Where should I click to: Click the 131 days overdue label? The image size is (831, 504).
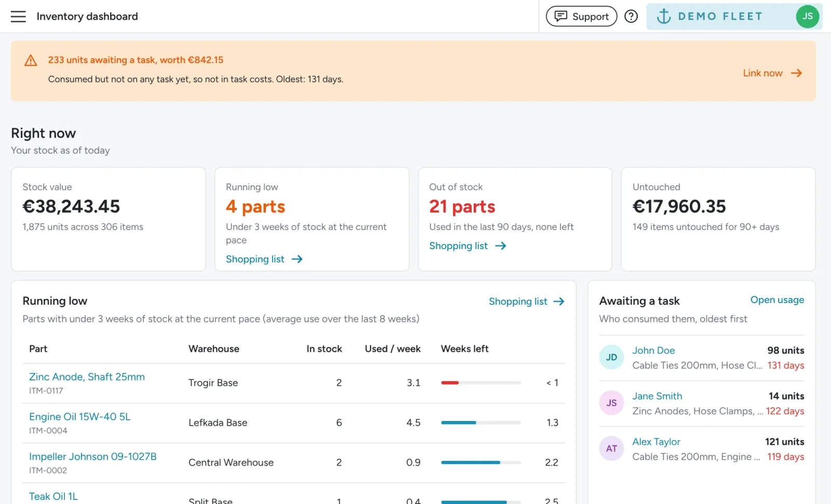786,365
